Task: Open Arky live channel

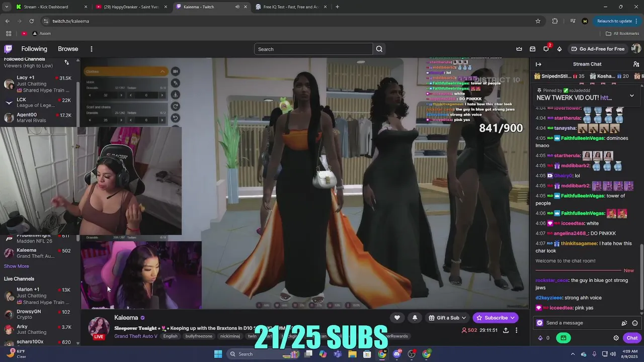Action: (x=38, y=329)
